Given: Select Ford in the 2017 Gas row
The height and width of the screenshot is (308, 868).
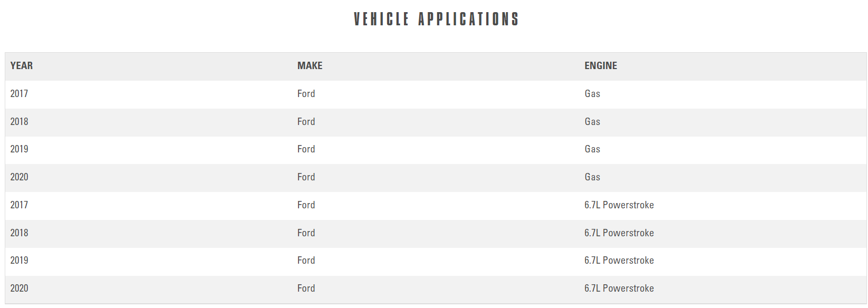Looking at the screenshot, I should (306, 94).
